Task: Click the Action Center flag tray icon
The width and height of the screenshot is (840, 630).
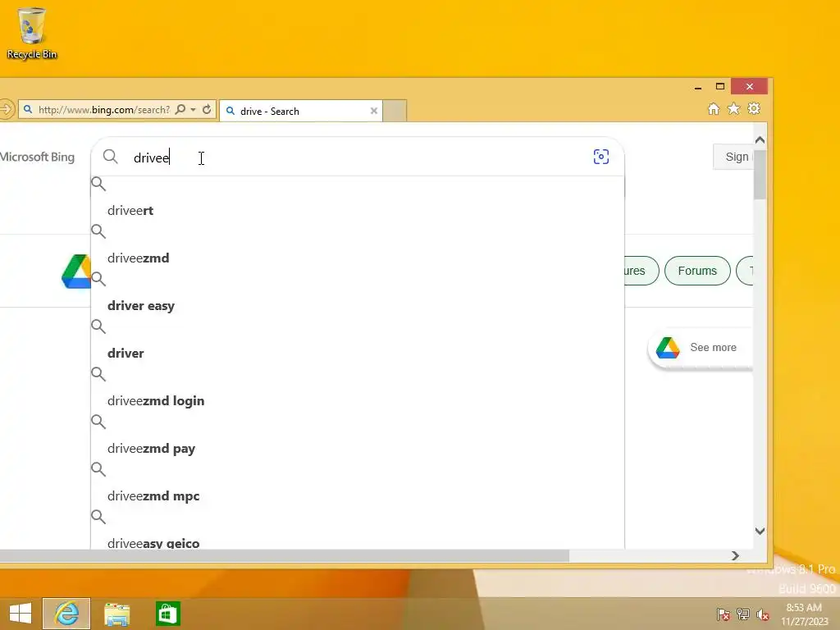Action: (724, 614)
